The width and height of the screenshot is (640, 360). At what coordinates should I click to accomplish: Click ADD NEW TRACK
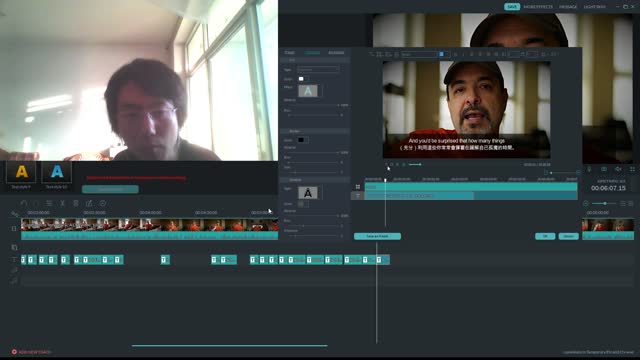click(31, 352)
